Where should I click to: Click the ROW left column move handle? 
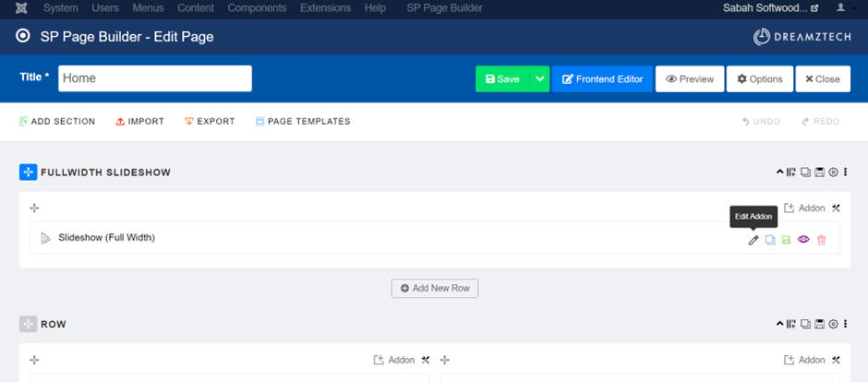click(x=34, y=360)
